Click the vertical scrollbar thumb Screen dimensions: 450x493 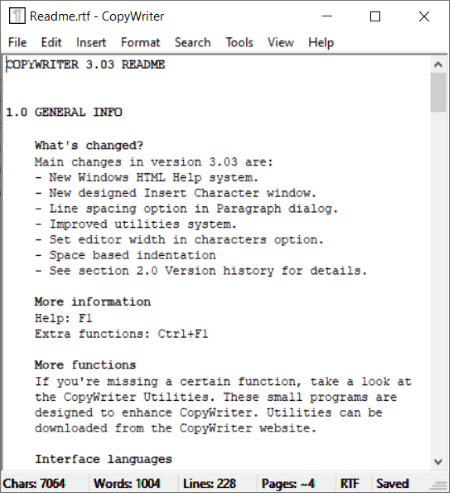click(x=438, y=93)
